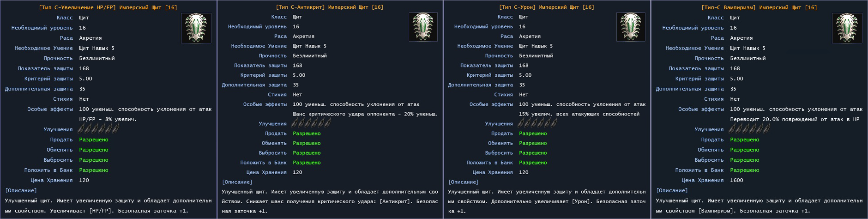The height and width of the screenshot is (219, 868).
Task: Click the shield icon in the Урон panel
Action: [x=631, y=27]
